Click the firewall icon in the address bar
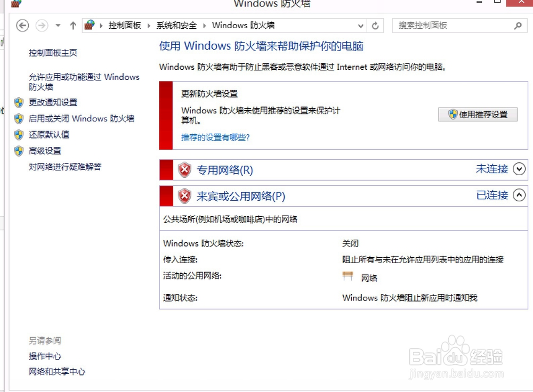533x392 pixels. (90, 24)
